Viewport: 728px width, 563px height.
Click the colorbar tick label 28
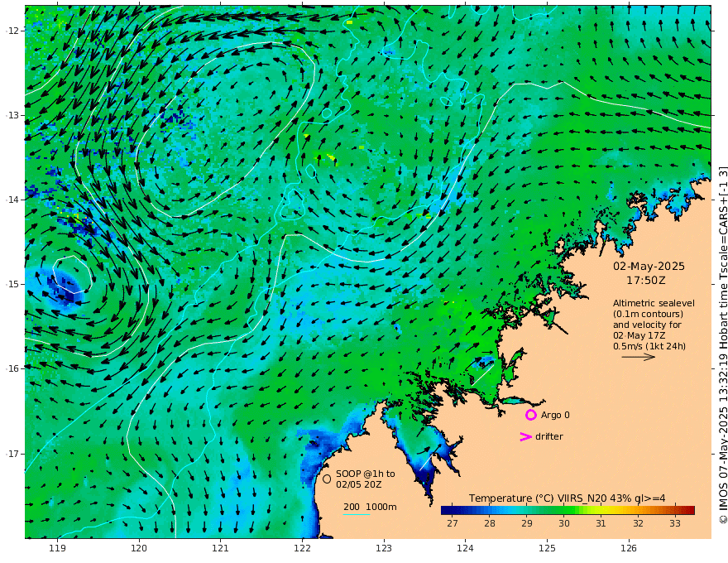(490, 523)
